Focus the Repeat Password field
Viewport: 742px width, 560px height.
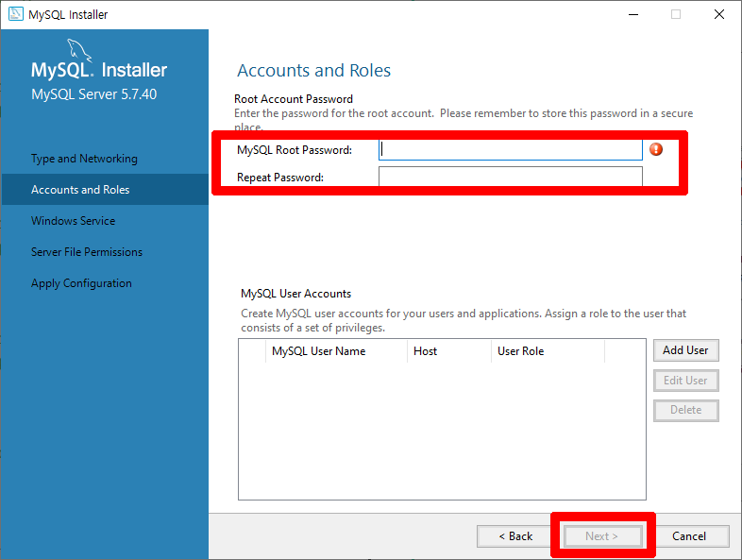click(510, 177)
